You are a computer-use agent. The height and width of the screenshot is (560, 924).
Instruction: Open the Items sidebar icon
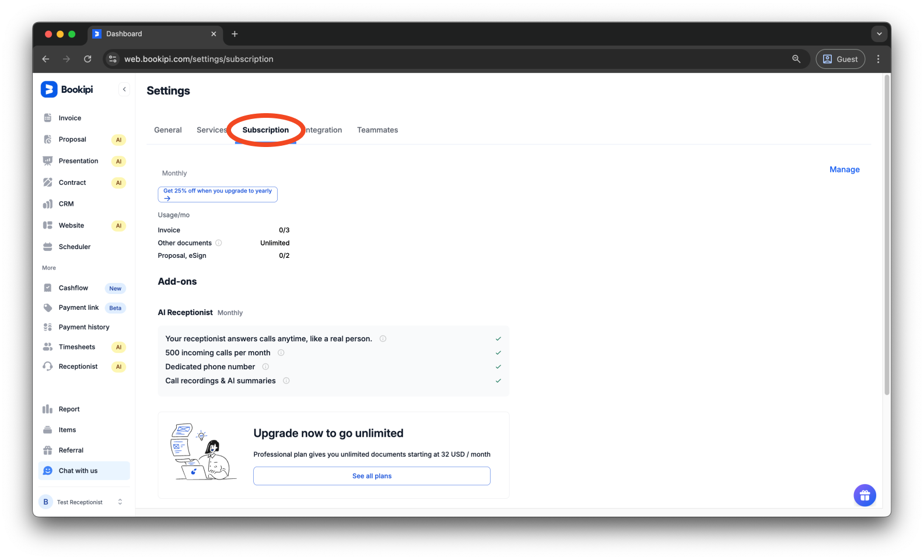[x=48, y=430]
